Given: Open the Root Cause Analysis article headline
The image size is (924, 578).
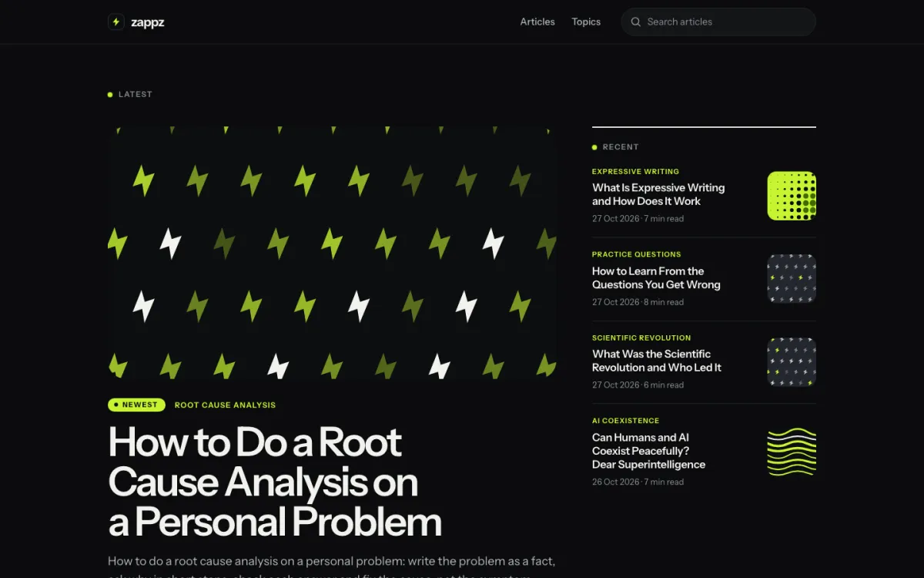Looking at the screenshot, I should (275, 482).
